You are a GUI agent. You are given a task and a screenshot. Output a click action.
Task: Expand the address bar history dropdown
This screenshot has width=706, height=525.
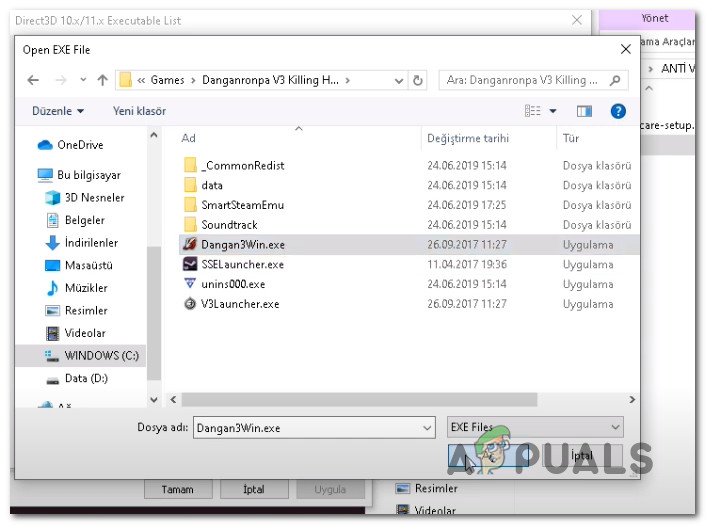click(x=398, y=81)
